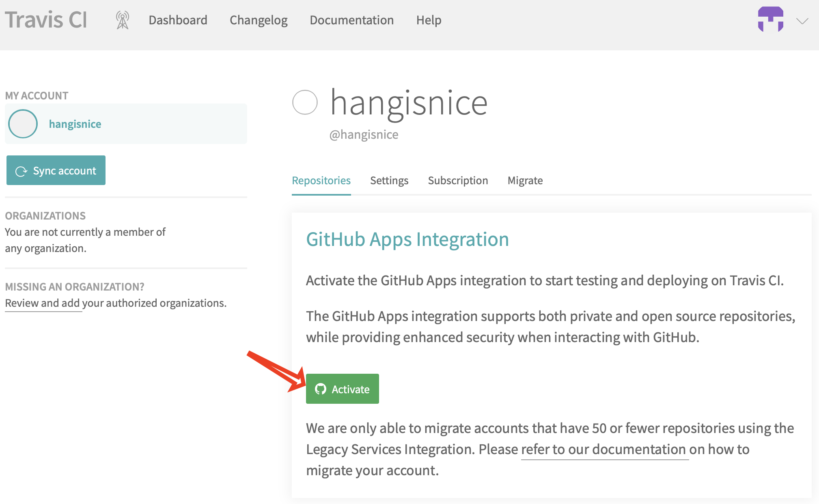Image resolution: width=819 pixels, height=504 pixels.
Task: Switch to the Settings tab
Action: click(389, 181)
